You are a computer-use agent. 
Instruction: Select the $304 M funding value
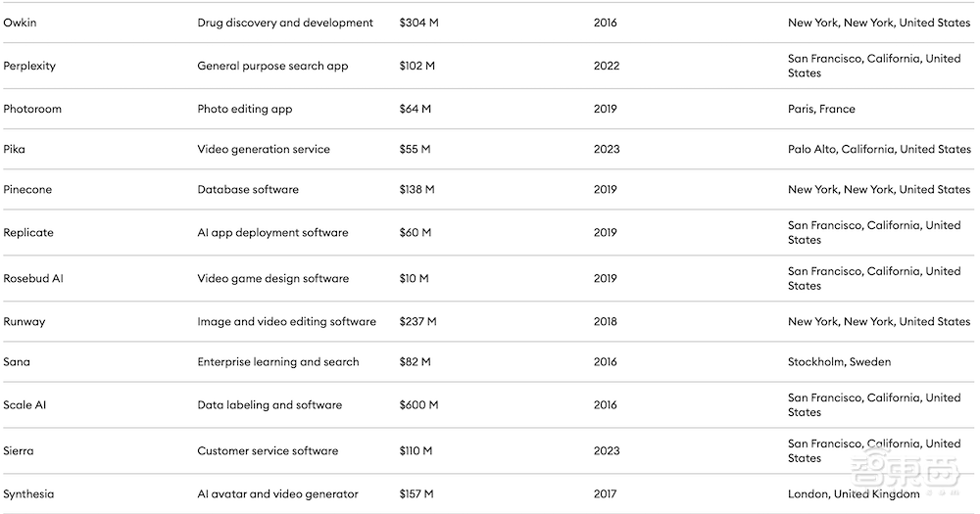(418, 23)
